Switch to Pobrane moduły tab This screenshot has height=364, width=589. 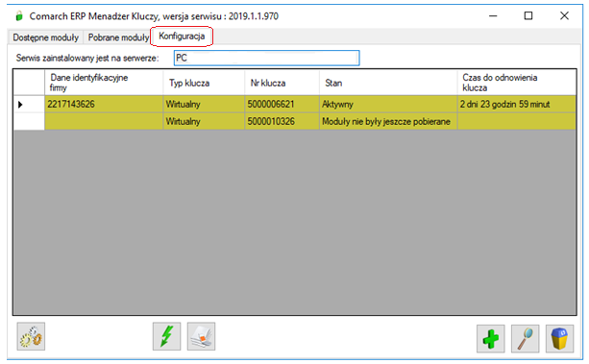[x=118, y=37]
